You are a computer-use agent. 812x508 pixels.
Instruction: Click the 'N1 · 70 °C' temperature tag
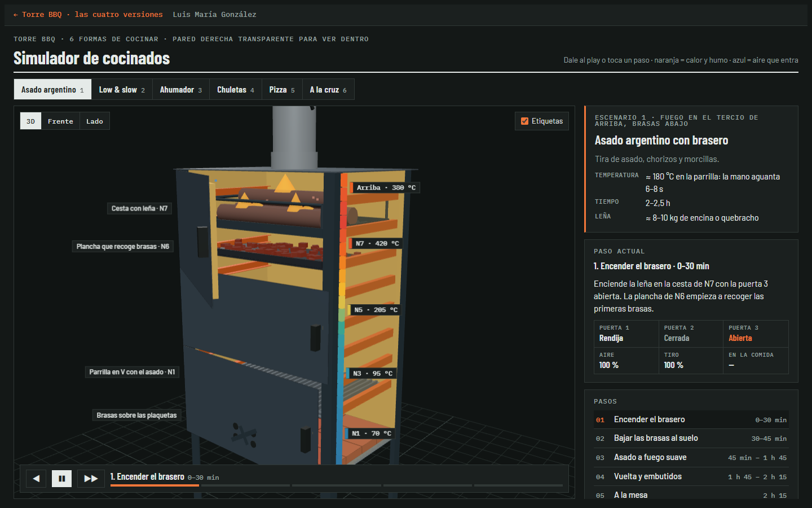coord(371,433)
